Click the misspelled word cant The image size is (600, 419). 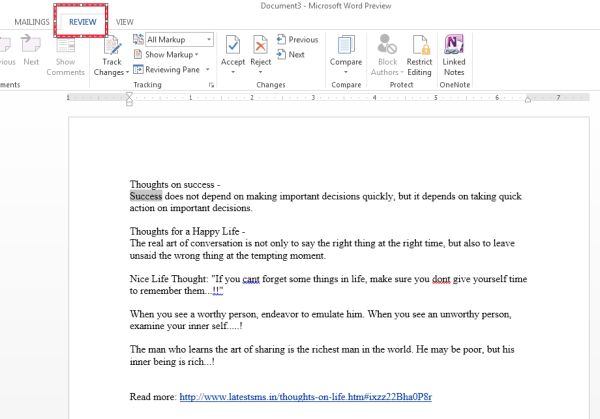tap(251, 279)
